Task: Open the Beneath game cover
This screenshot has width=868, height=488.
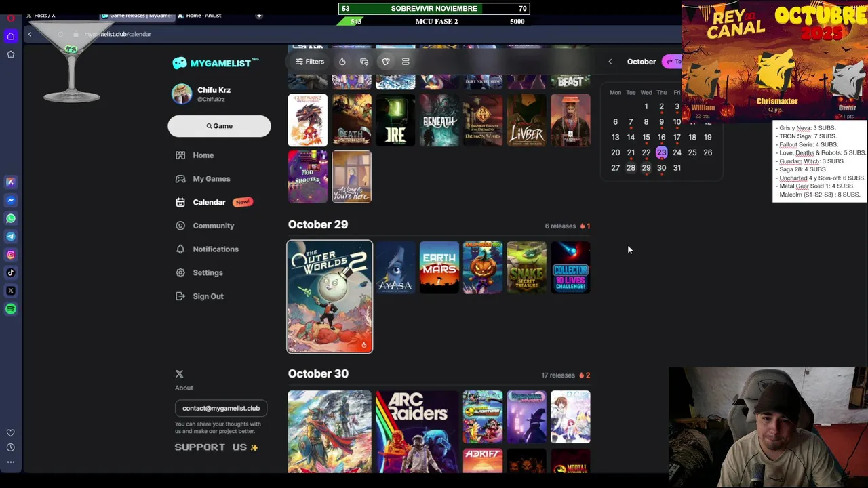Action: [439, 121]
